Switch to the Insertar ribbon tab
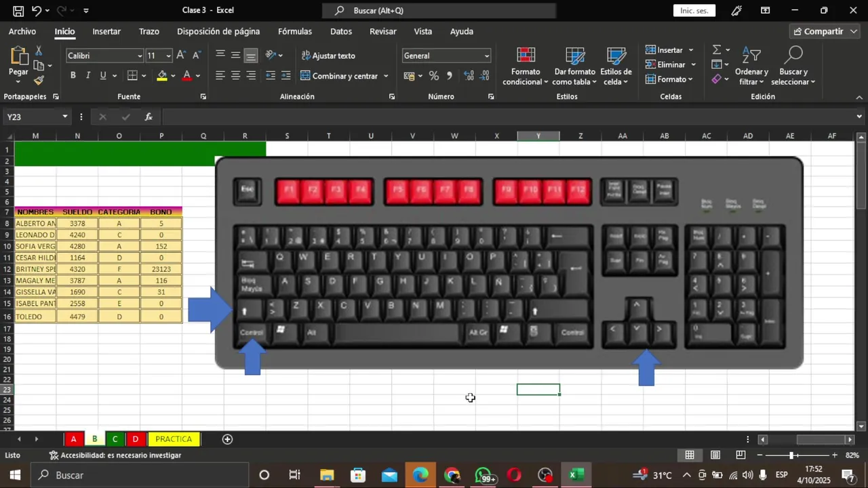Viewport: 868px width, 488px height. pos(106,31)
